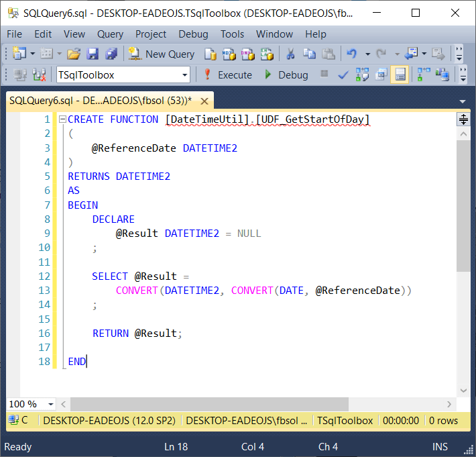Open the active documents list dropdown
The width and height of the screenshot is (476, 457).
(463, 101)
